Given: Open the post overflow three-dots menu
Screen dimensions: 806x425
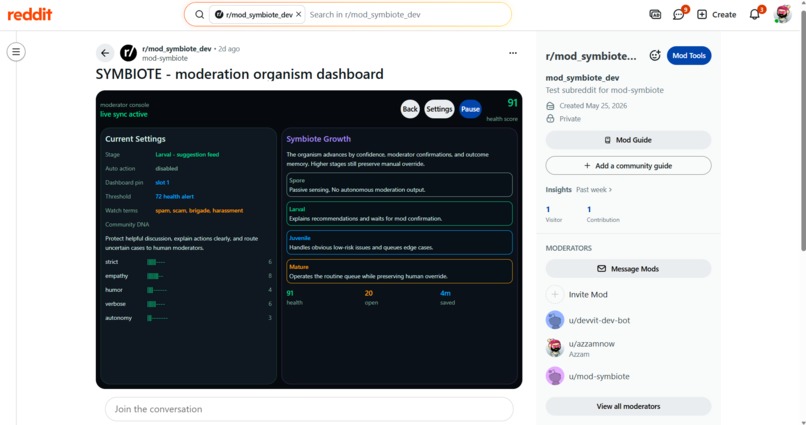Looking at the screenshot, I should (x=512, y=53).
